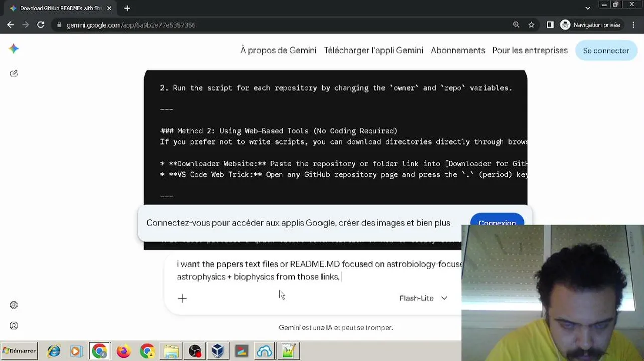The width and height of the screenshot is (644, 361).
Task: Open VirtualBox from taskbar
Action: click(218, 351)
